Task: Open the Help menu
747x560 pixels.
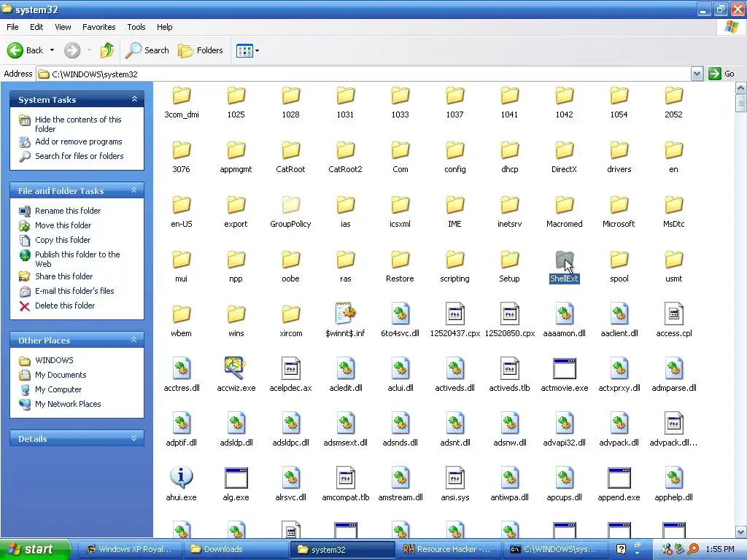Action: pos(164,27)
